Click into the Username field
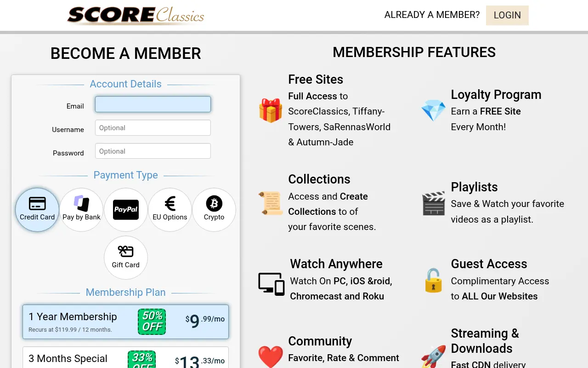The width and height of the screenshot is (588, 368). click(153, 128)
